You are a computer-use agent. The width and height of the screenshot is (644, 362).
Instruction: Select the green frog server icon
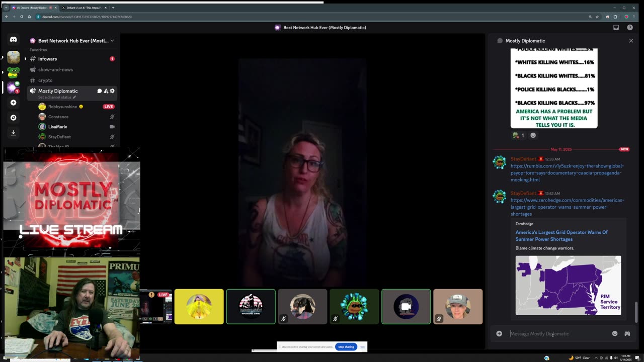pos(14,72)
